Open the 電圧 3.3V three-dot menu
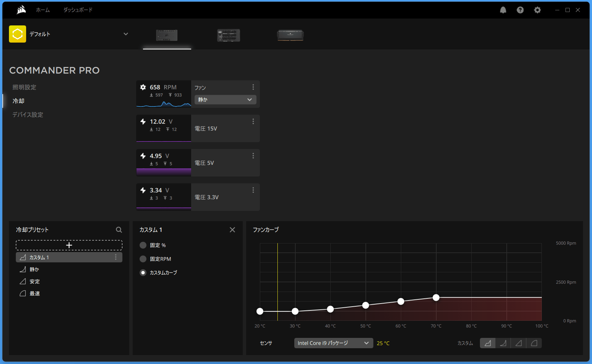Viewport: 592px width, 364px height. tap(253, 190)
